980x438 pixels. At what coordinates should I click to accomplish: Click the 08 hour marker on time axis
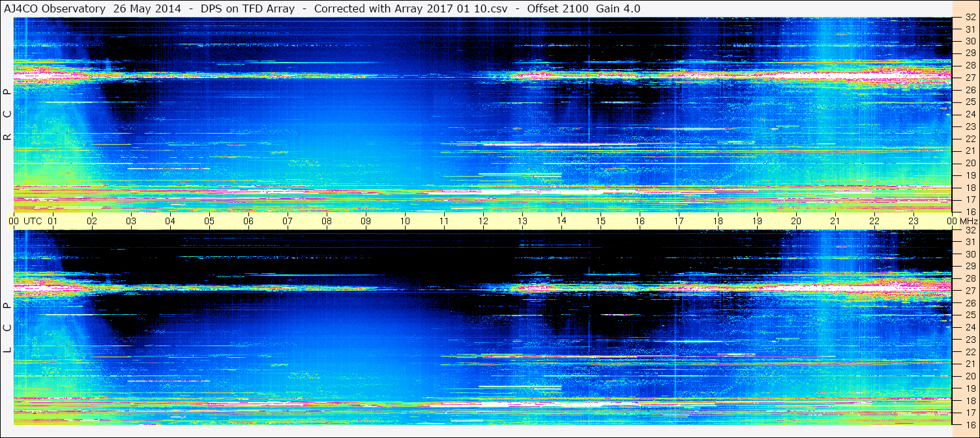327,221
